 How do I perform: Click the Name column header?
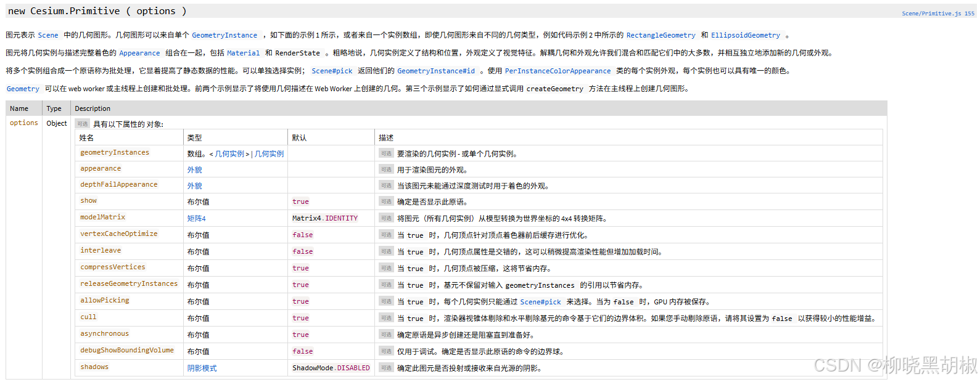(x=19, y=108)
